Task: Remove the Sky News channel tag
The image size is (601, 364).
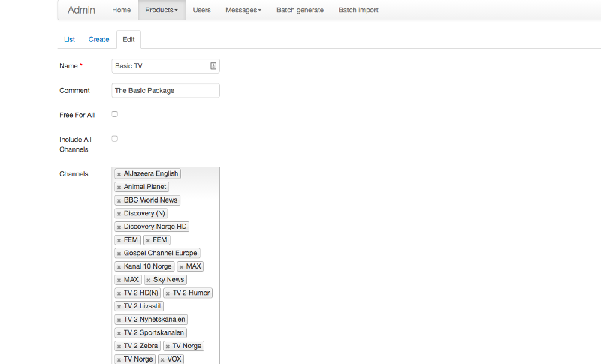Action: (x=148, y=280)
